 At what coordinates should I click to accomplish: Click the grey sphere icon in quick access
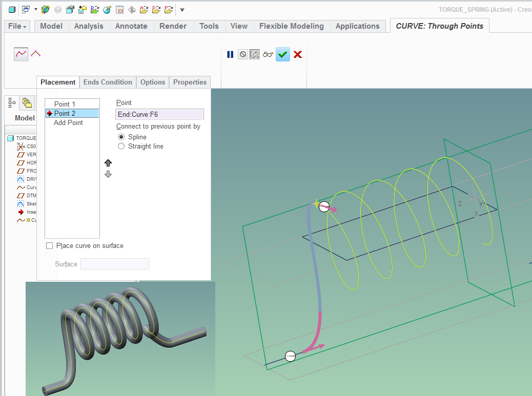(x=58, y=10)
